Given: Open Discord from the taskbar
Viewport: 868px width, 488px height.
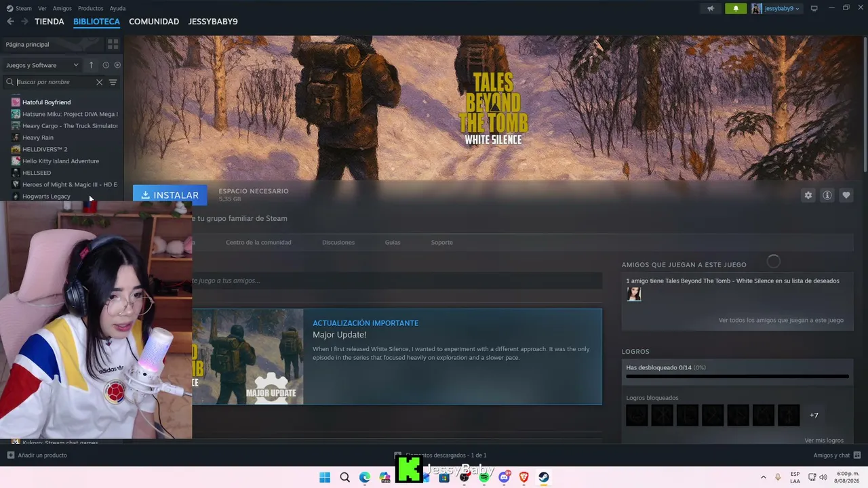Looking at the screenshot, I should click(x=504, y=477).
